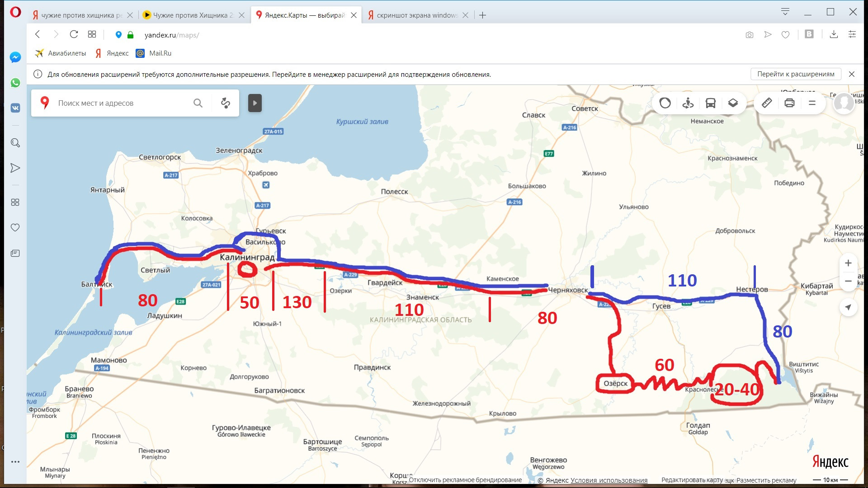
Task: Click the search magnifier icon
Action: [198, 103]
